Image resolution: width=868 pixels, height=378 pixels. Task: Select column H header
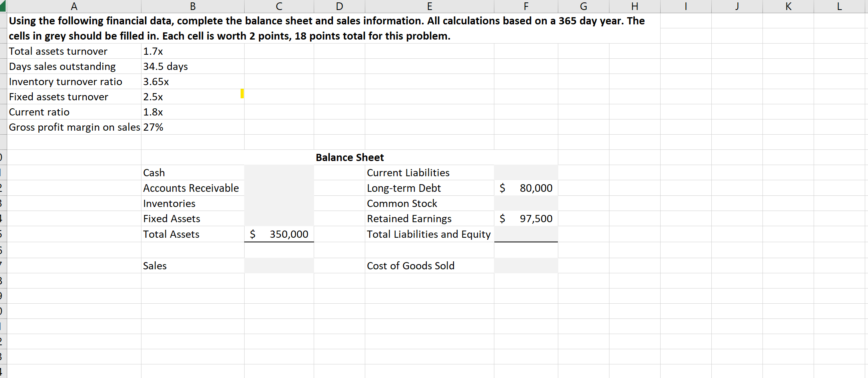tap(635, 6)
